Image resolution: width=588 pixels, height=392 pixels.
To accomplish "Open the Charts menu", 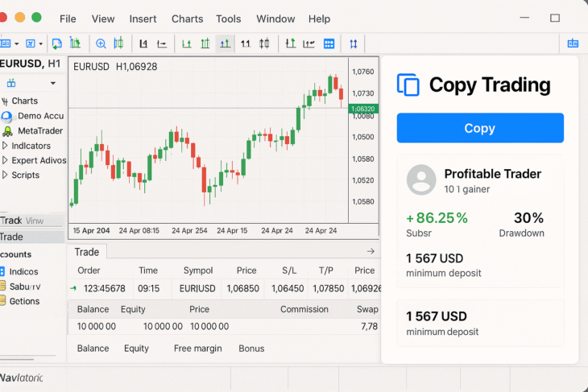I will [187, 19].
